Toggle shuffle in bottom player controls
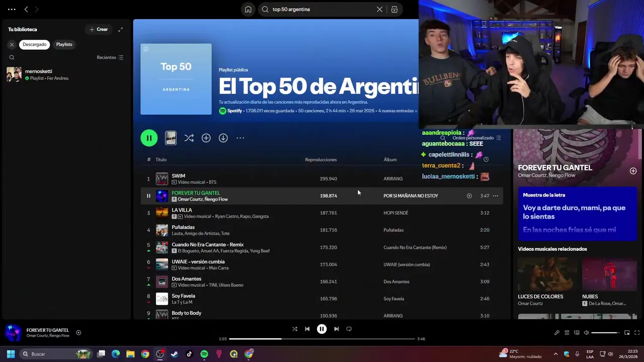Screen dimensions: 644x362 coord(294,329)
